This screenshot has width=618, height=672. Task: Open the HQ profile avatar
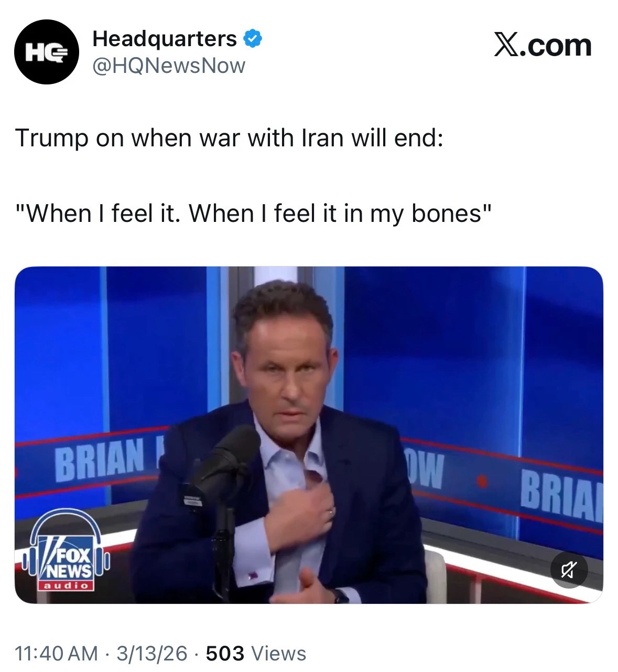(47, 52)
